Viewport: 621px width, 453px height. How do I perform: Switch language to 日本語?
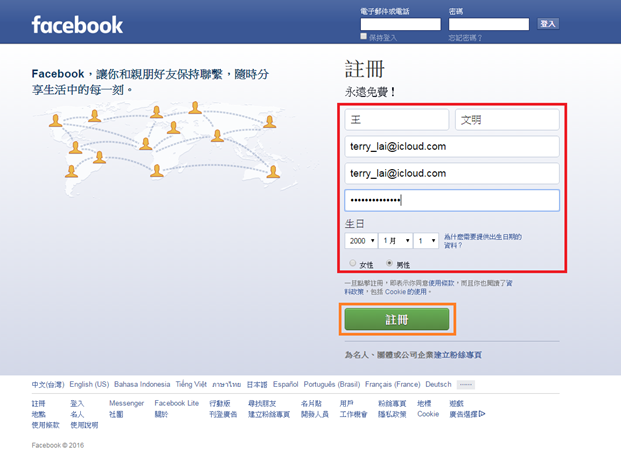click(257, 384)
